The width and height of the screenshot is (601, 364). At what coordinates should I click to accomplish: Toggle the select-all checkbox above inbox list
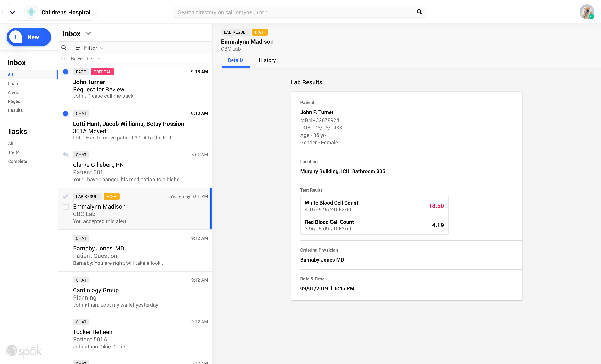click(63, 58)
